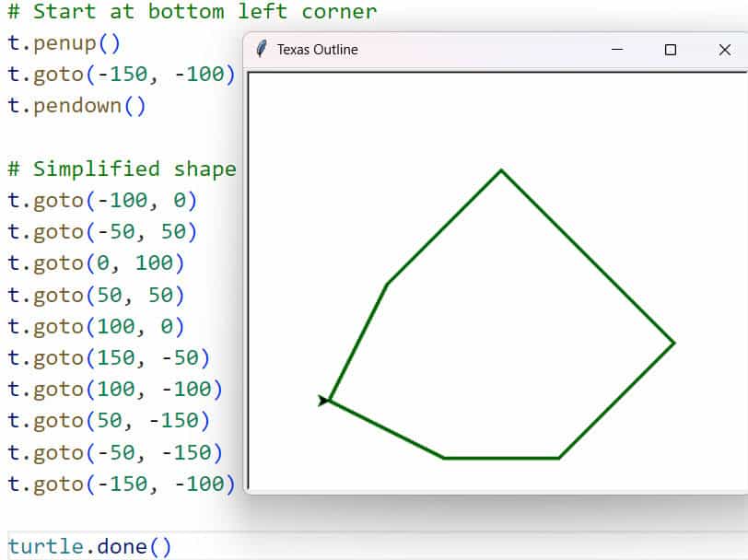748x560 pixels.
Task: Click the '# Start at bottom left corner' comment
Action: click(192, 12)
